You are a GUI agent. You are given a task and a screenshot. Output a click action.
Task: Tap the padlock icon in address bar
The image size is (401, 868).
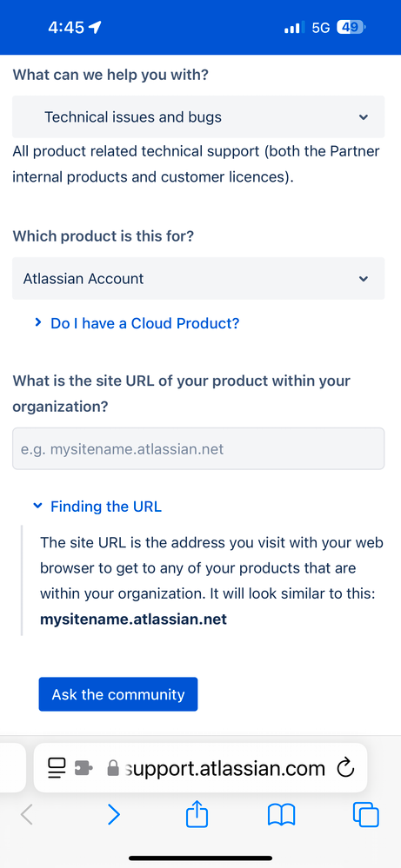(113, 768)
